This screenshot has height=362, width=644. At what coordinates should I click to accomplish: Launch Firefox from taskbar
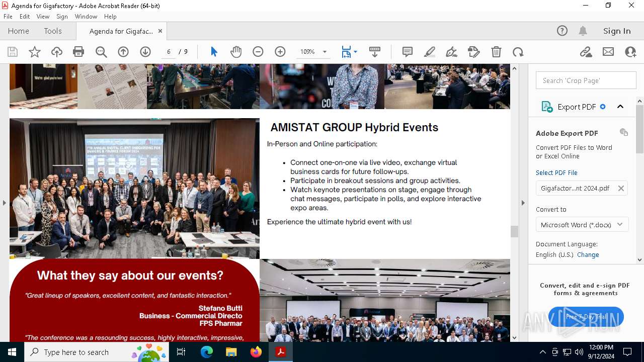click(x=256, y=352)
